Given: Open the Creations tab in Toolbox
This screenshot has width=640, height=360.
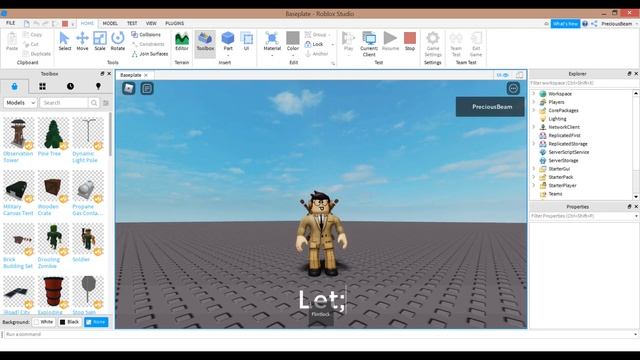Looking at the screenshot, I should [98, 86].
